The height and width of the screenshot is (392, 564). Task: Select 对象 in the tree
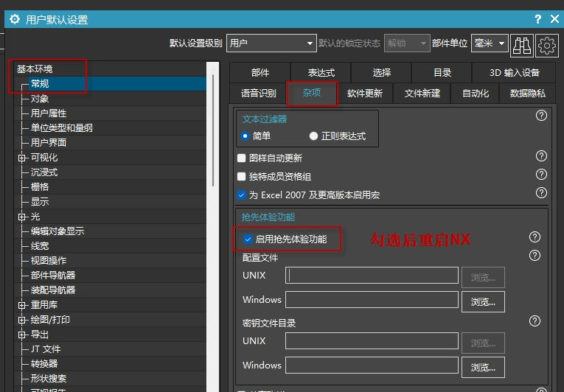(x=40, y=99)
